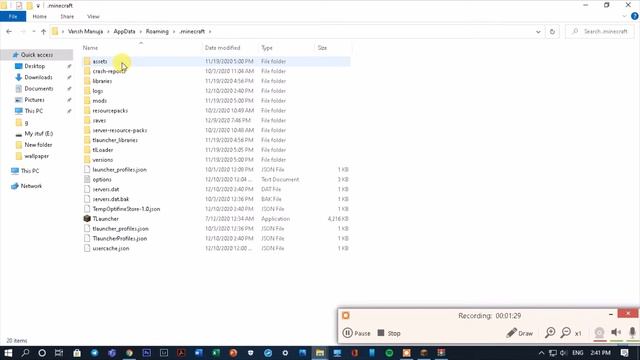Sort files by the Type column
The width and height of the screenshot is (640, 360).
pyautogui.click(x=267, y=48)
